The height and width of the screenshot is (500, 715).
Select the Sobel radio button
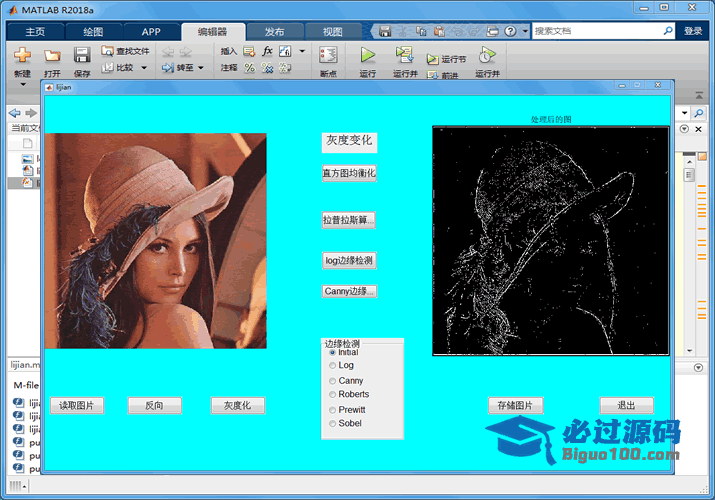click(332, 424)
